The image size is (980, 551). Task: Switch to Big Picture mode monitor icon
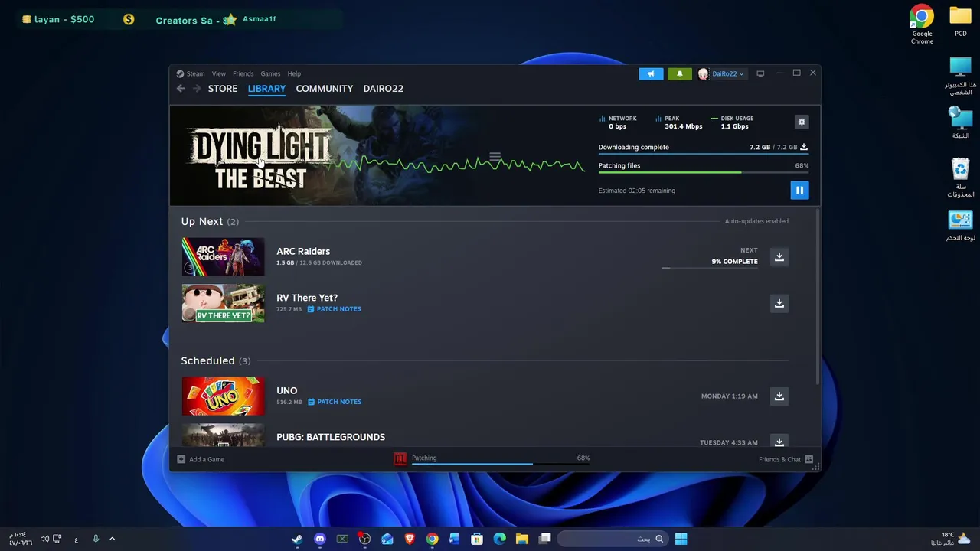point(760,73)
